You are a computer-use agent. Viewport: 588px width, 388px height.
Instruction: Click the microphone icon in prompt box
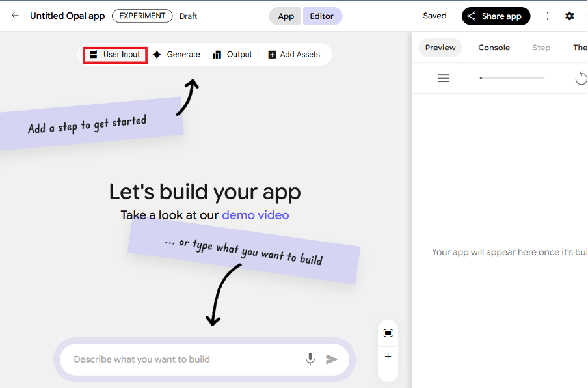(x=310, y=359)
